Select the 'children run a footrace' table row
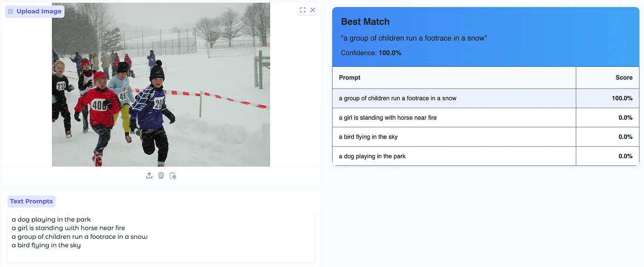The width and height of the screenshot is (644, 267). click(x=486, y=98)
